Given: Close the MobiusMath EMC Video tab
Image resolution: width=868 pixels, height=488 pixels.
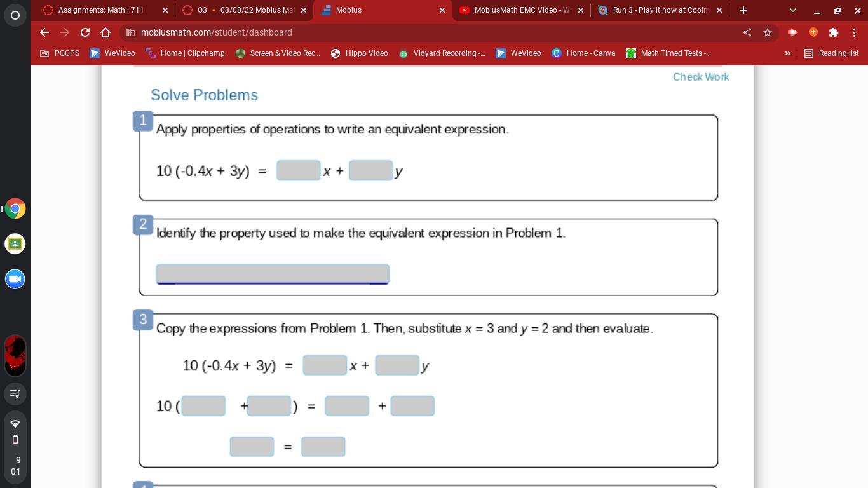Looking at the screenshot, I should [x=581, y=10].
